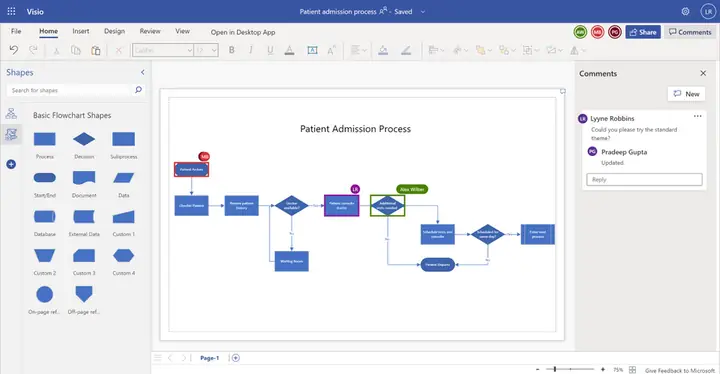Open the comment more options ellipsis
The width and height of the screenshot is (720, 374).
[x=698, y=116]
